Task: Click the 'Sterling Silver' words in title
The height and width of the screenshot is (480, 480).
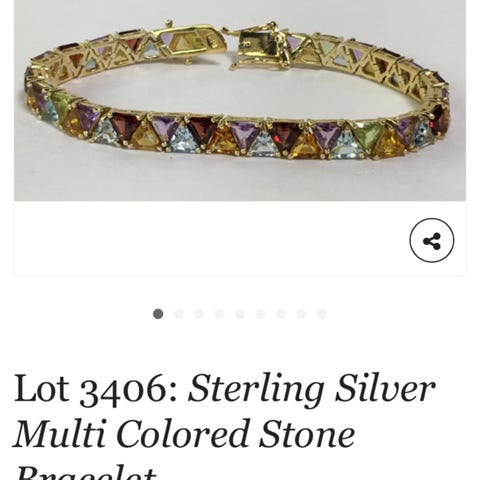Action: (312, 389)
